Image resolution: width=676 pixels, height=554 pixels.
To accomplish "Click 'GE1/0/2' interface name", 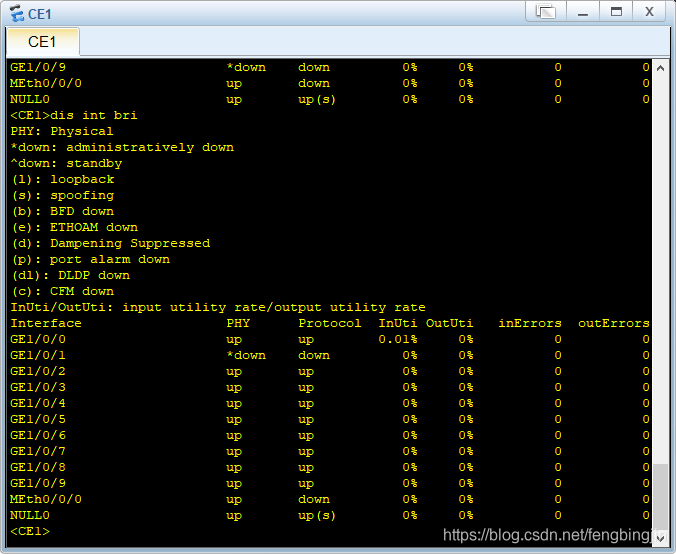I will pos(38,371).
